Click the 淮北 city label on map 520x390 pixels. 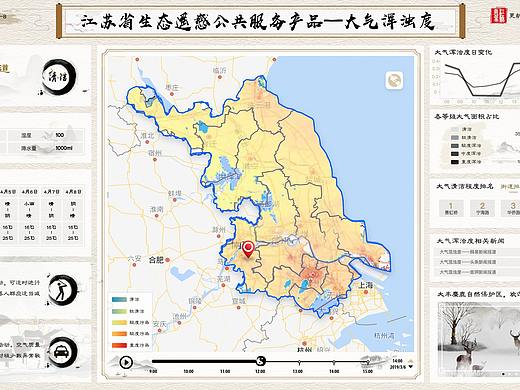(x=147, y=136)
